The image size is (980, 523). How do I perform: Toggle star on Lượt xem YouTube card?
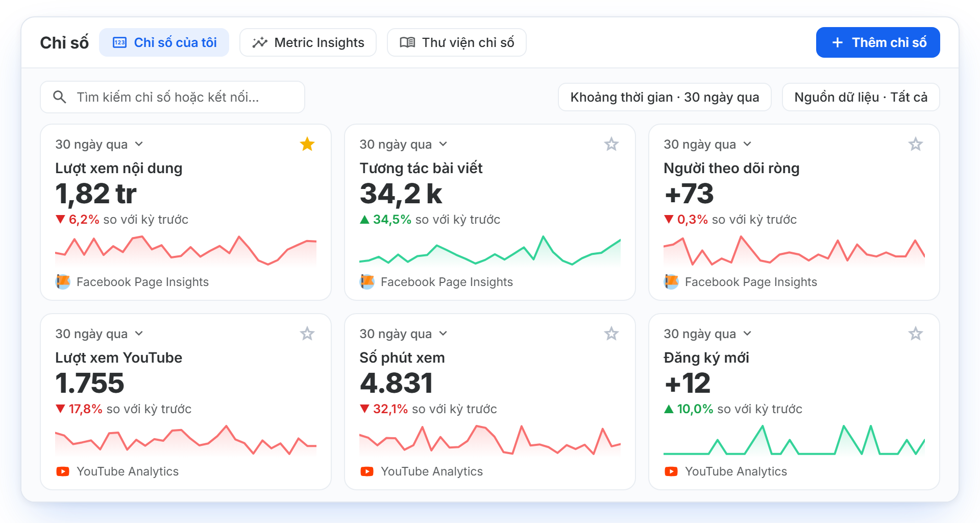click(x=307, y=334)
